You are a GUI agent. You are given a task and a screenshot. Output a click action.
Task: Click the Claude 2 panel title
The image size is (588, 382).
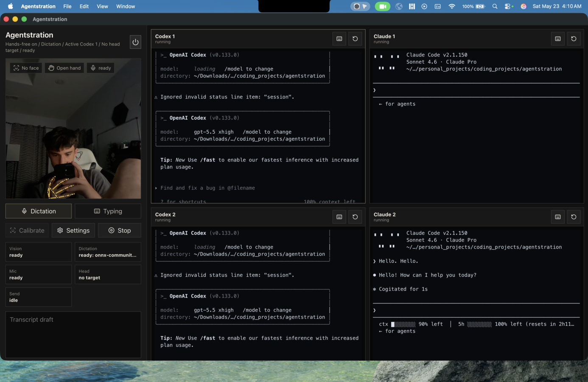point(385,215)
